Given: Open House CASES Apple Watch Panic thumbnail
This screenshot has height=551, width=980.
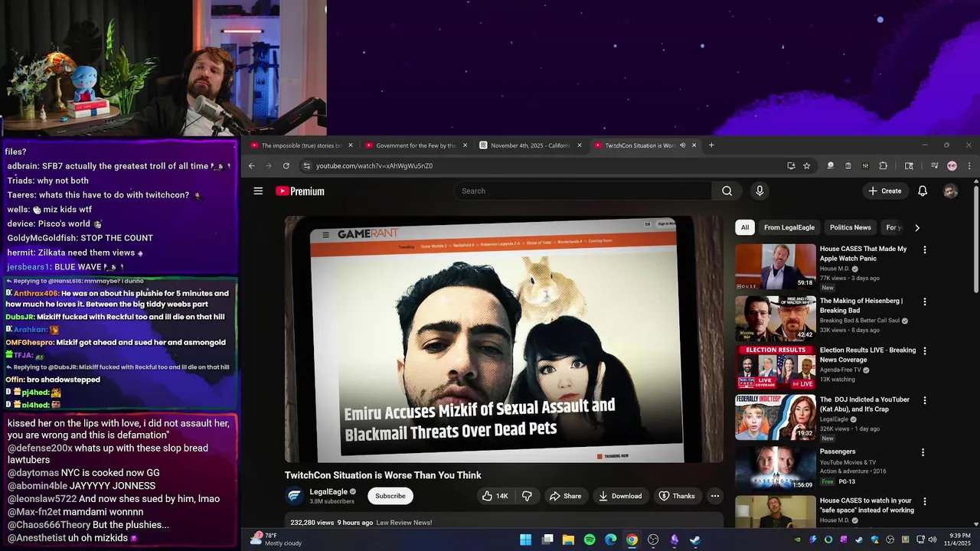Looking at the screenshot, I should tap(776, 266).
